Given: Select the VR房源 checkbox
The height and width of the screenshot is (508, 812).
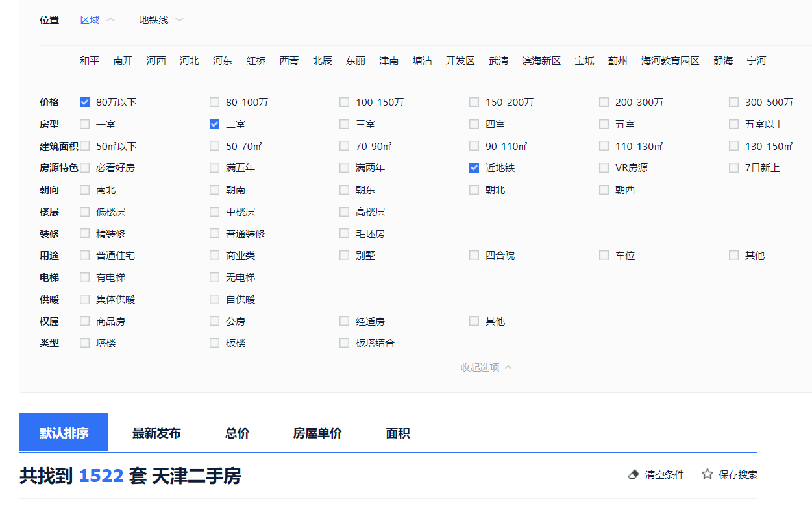Looking at the screenshot, I should coord(604,168).
